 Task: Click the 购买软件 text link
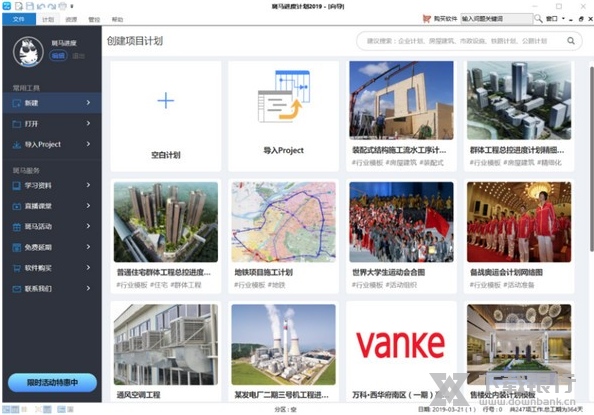(446, 19)
